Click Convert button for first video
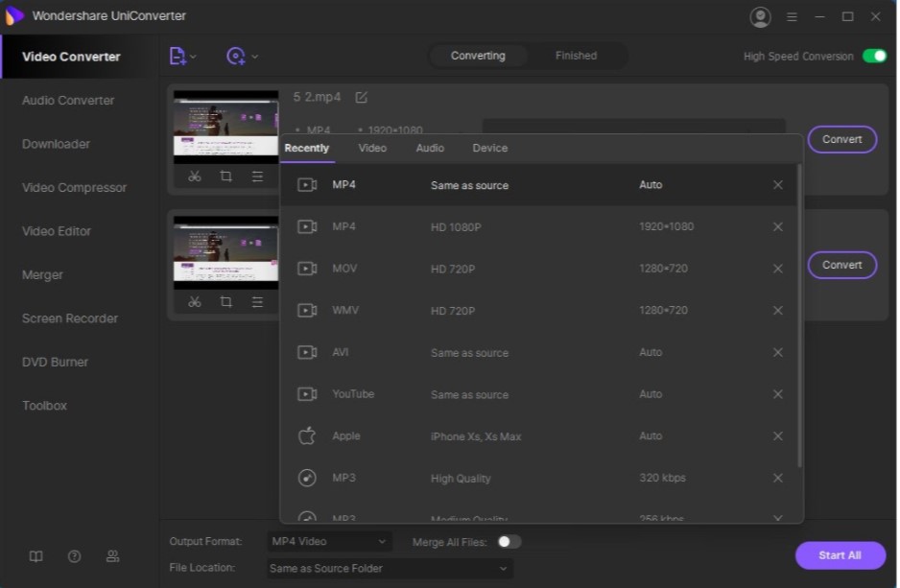 (842, 139)
